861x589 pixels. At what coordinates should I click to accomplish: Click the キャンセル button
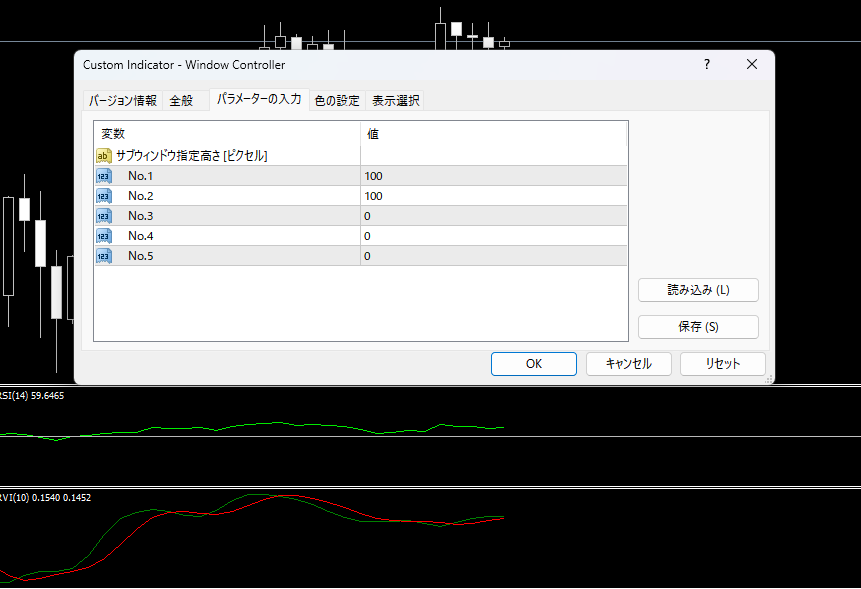click(x=629, y=364)
